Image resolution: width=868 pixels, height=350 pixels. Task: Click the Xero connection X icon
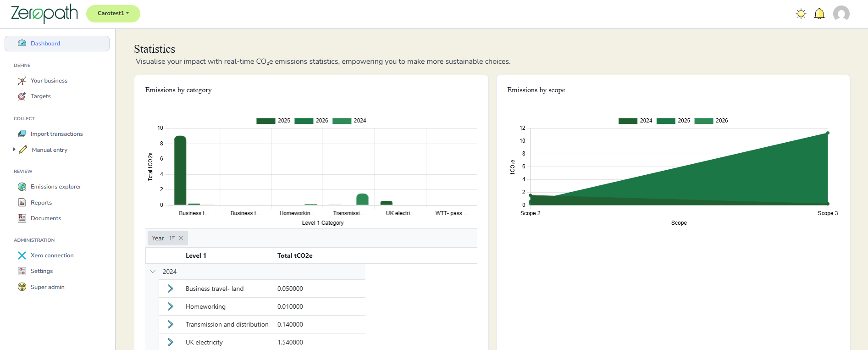coord(22,256)
